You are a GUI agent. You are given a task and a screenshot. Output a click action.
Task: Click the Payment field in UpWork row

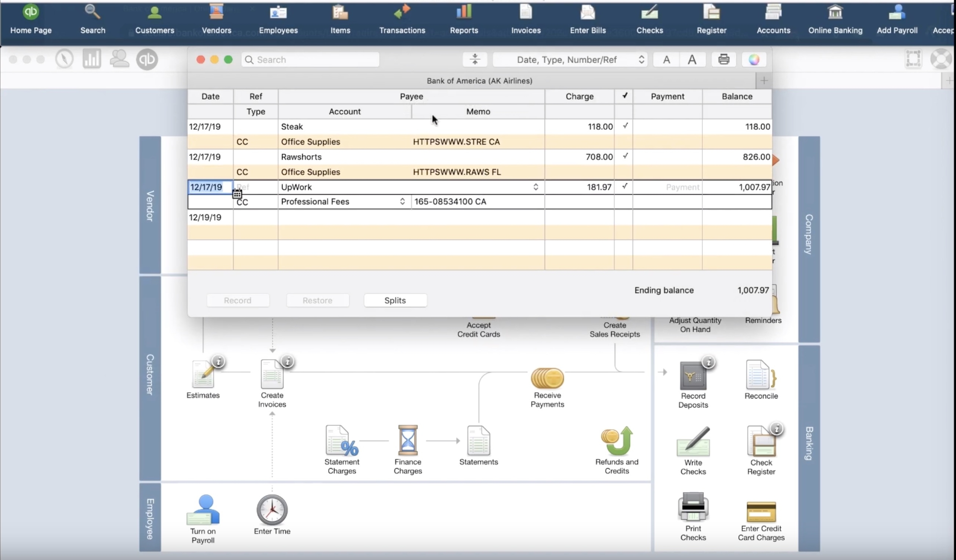(667, 187)
